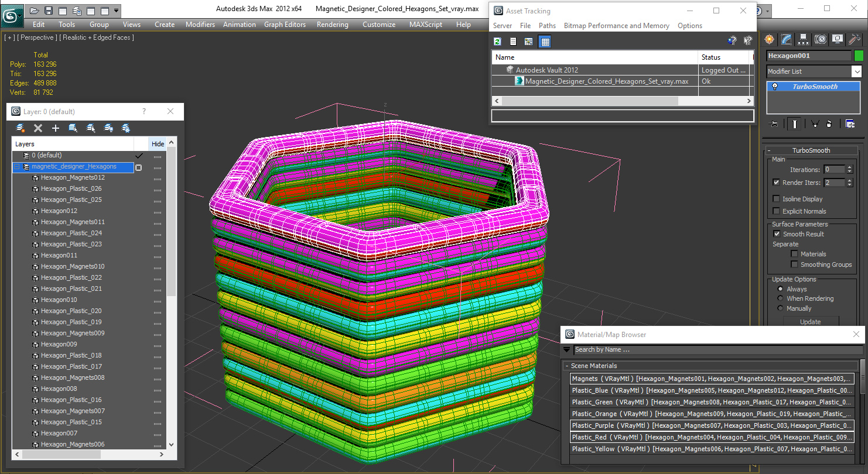868x474 pixels.
Task: Open Bitmap Performance and Memory menu
Action: click(616, 26)
